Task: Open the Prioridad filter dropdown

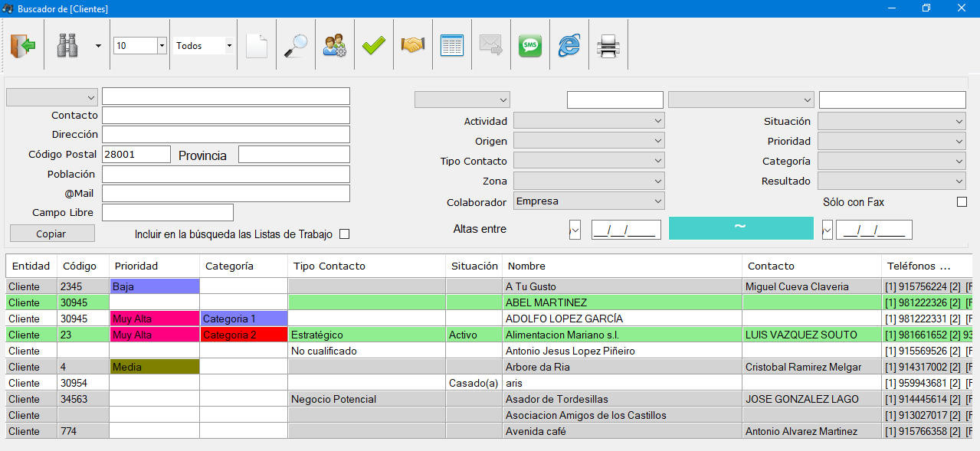Action: pyautogui.click(x=892, y=141)
